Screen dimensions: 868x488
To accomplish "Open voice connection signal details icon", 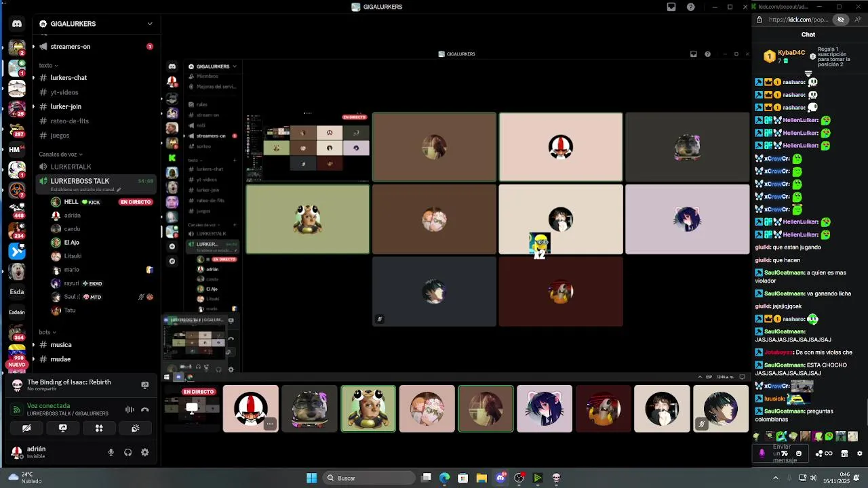I will tap(17, 409).
